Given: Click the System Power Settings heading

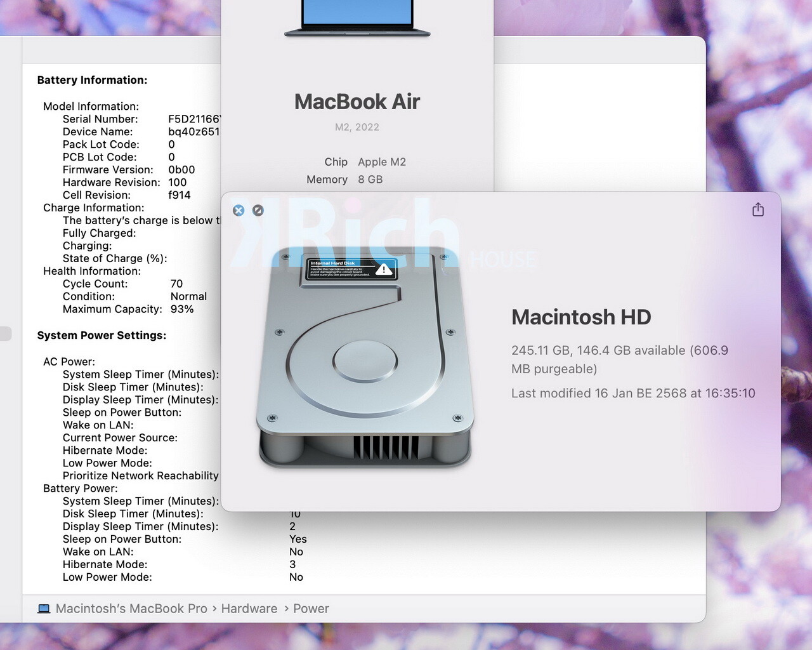Looking at the screenshot, I should pos(101,335).
